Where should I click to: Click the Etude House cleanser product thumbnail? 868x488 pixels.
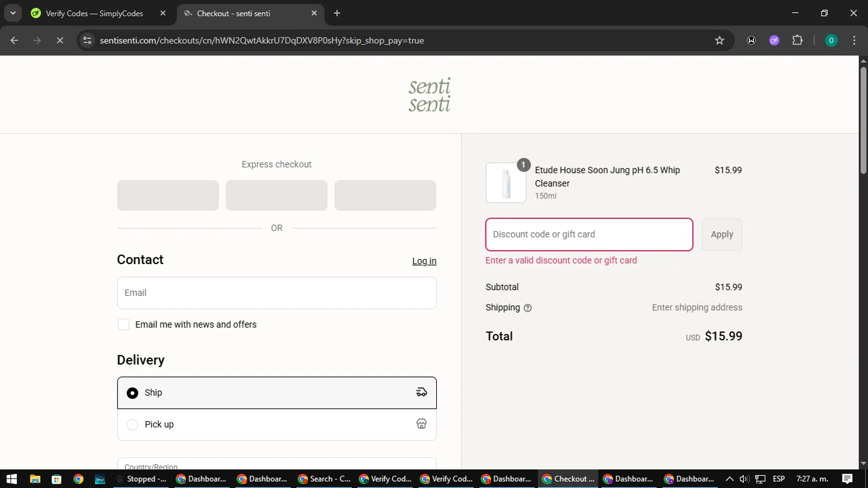click(x=506, y=182)
